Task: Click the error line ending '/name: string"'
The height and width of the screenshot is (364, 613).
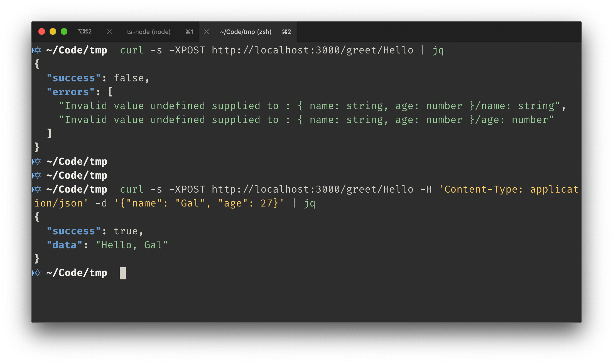Action: [312, 106]
